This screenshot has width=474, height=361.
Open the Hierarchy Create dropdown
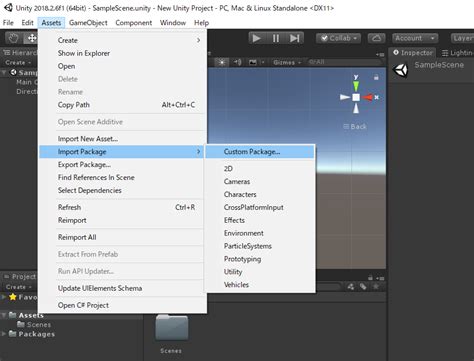(18, 63)
